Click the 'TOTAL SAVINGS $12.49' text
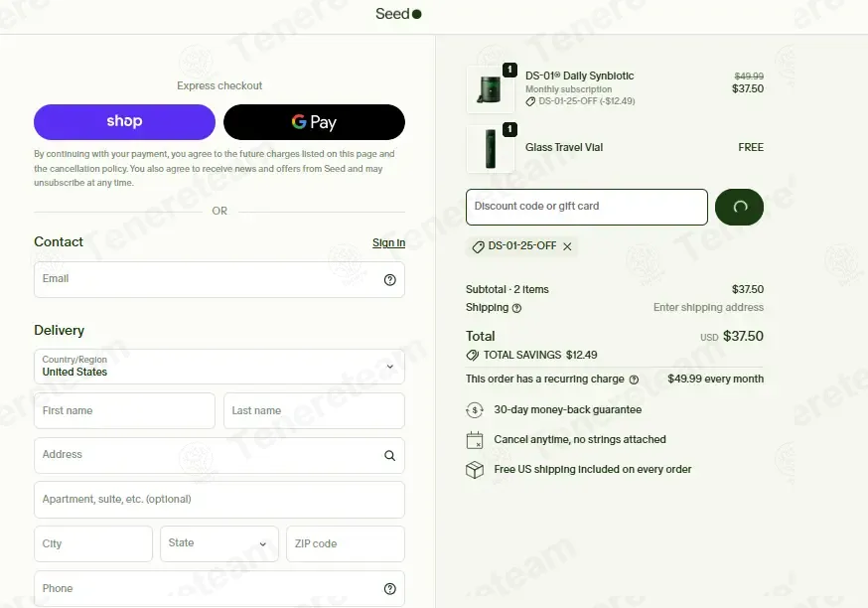The height and width of the screenshot is (608, 868). point(540,355)
